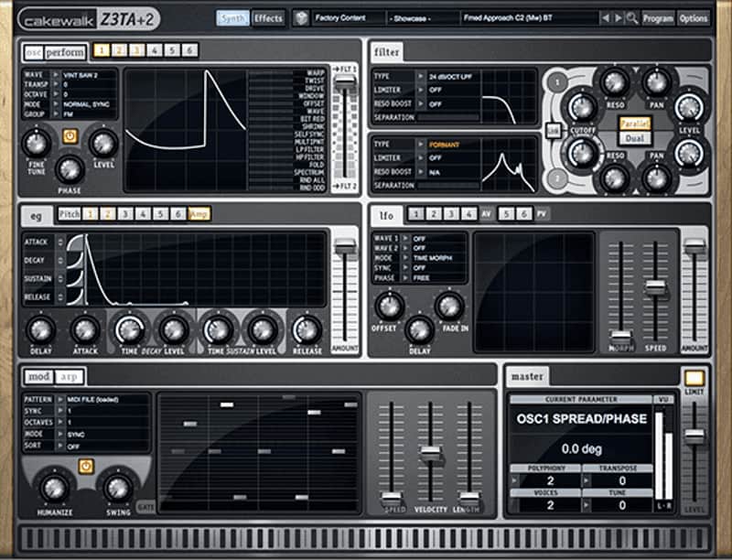This screenshot has height=560, width=732.
Task: Select LFO PV button
Action: click(x=541, y=214)
